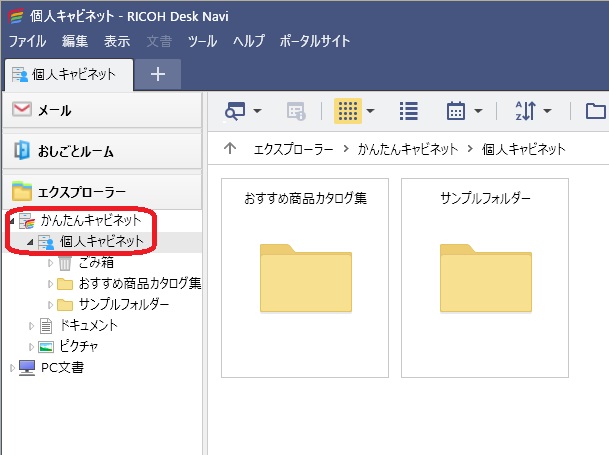Click the かんたんキャビネット cabinet icon in tree
Screen dimensions: 609x455
pyautogui.click(x=27, y=221)
